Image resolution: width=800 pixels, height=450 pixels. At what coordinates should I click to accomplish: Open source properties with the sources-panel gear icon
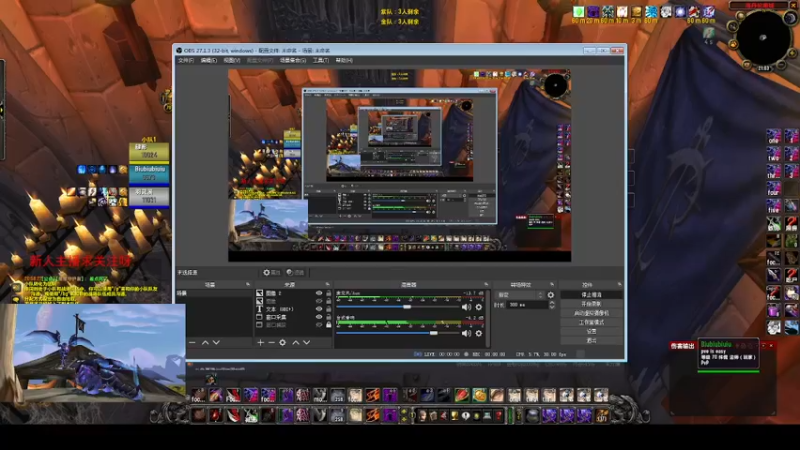point(283,342)
